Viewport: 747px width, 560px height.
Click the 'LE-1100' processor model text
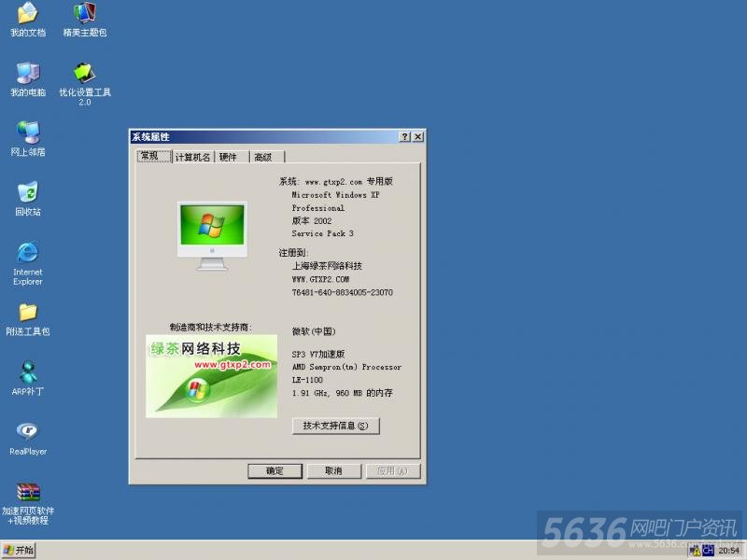[307, 380]
